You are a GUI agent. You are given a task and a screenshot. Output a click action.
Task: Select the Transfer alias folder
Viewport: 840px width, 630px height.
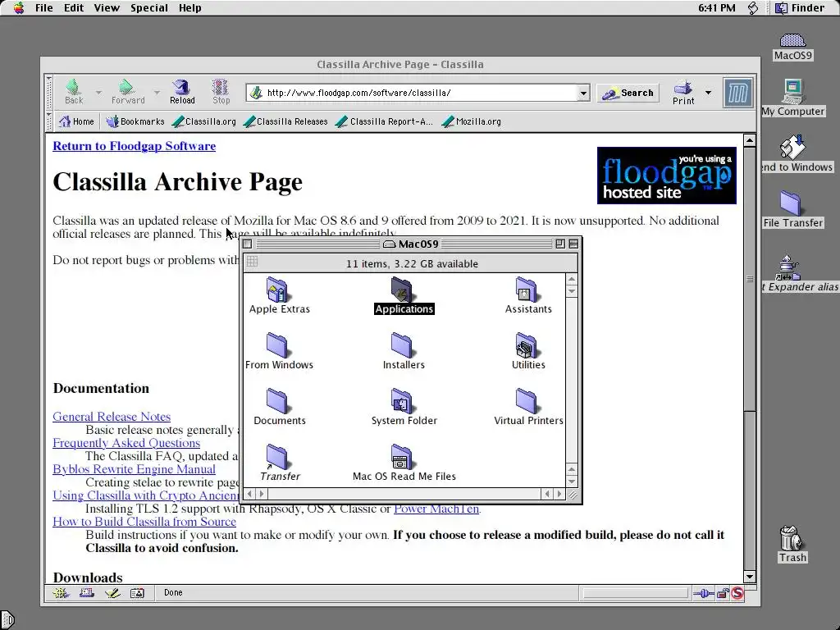[279, 463]
